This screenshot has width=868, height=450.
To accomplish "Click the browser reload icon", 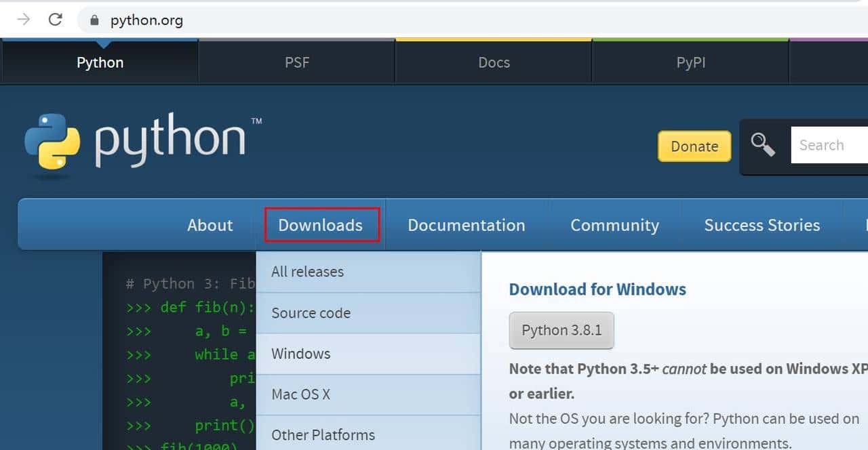I will (56, 20).
